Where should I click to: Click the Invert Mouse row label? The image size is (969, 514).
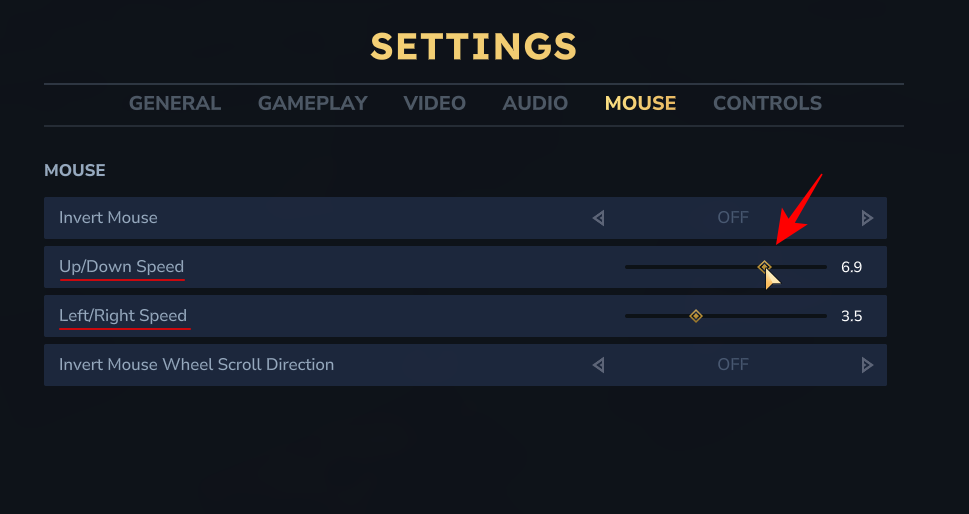click(x=108, y=218)
